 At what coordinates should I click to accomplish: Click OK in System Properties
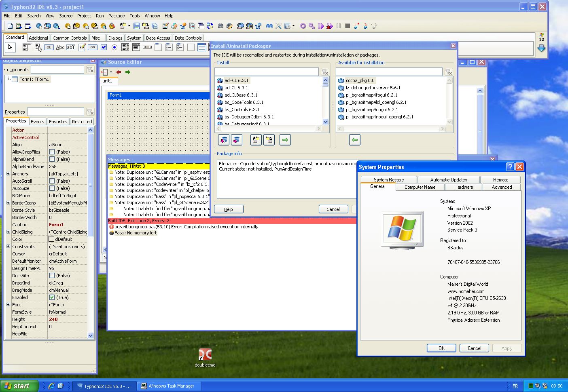pos(441,348)
